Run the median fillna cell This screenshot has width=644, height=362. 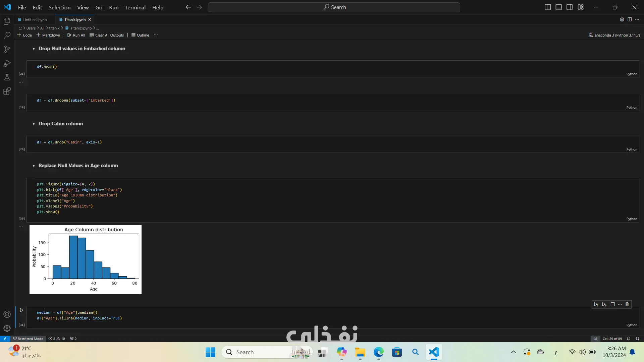(x=21, y=310)
